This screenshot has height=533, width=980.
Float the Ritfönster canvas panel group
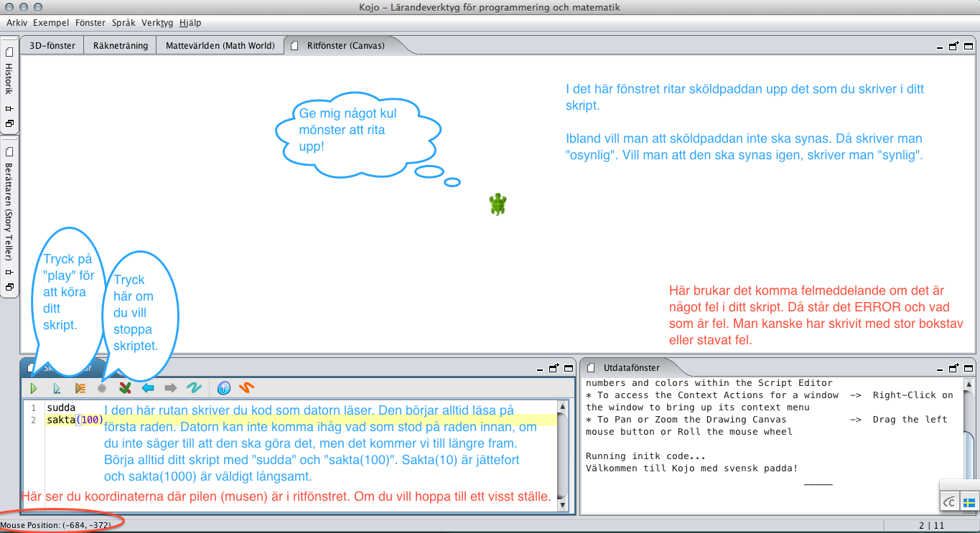(954, 46)
